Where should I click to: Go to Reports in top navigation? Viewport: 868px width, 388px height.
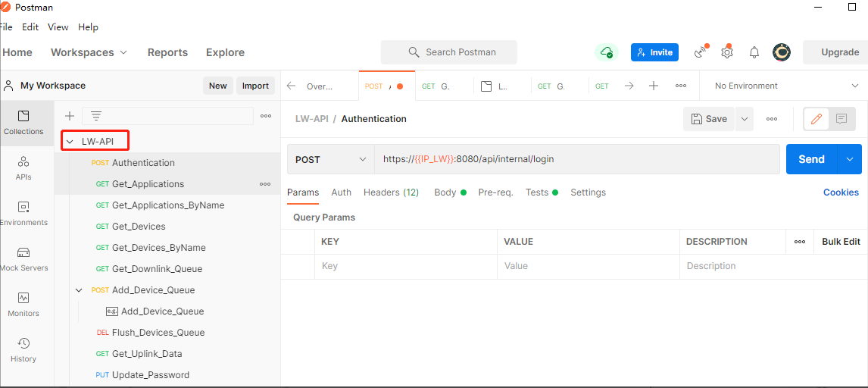point(167,52)
